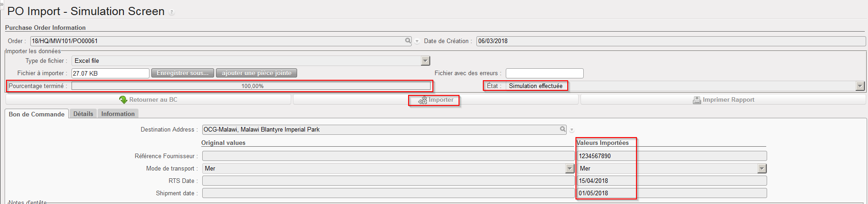The width and height of the screenshot is (868, 204).
Task: Expand the small arrow beside Order search
Action: [417, 41]
